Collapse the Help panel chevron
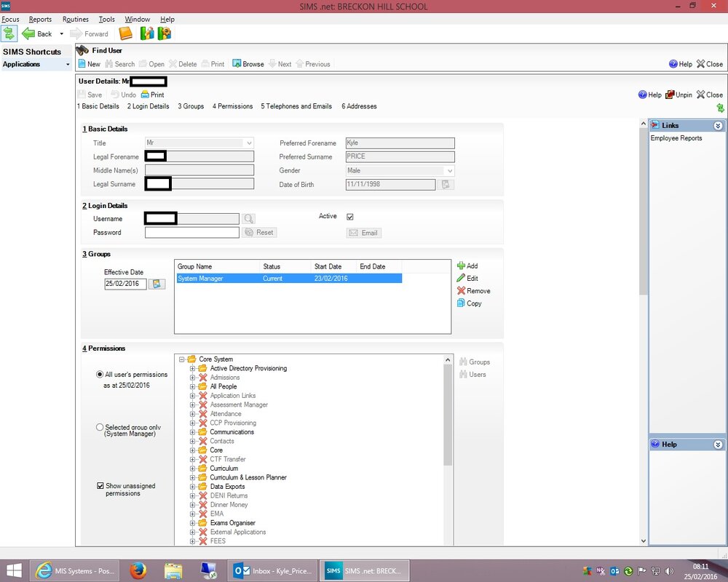Image resolution: width=728 pixels, height=582 pixels. (x=718, y=445)
